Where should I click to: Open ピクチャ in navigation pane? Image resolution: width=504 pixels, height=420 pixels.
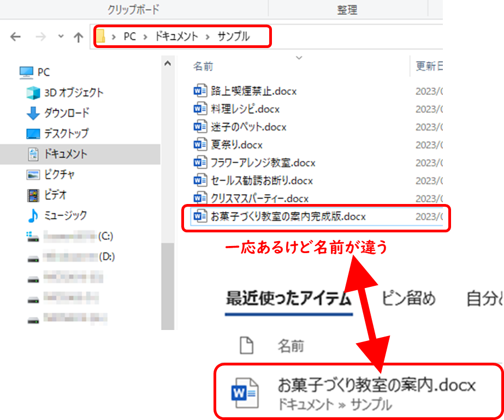(x=59, y=175)
